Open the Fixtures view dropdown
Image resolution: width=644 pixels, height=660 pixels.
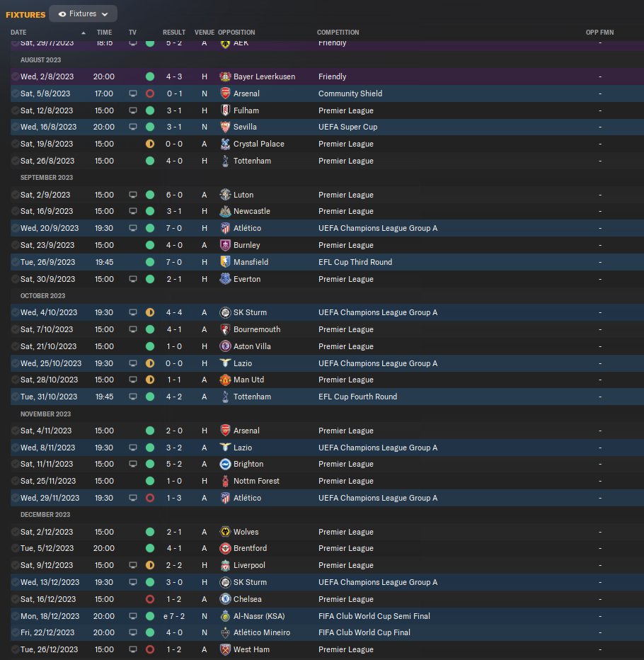tap(83, 14)
